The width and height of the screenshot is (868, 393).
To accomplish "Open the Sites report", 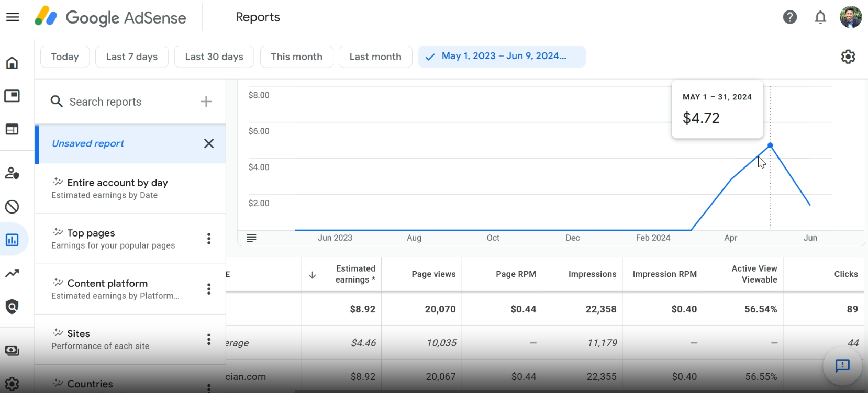I will pos(130,339).
